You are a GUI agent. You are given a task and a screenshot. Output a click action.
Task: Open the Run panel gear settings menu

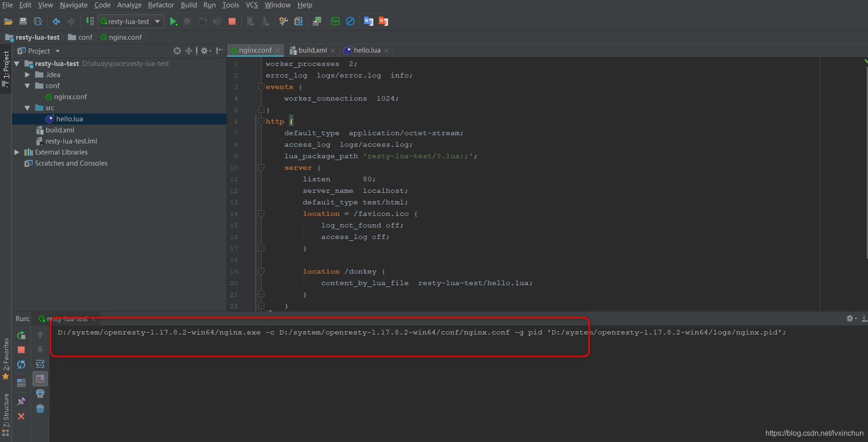pyautogui.click(x=851, y=318)
